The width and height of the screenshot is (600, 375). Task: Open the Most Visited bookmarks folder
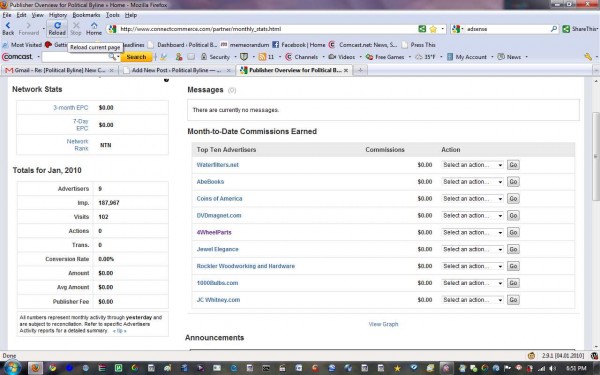[x=22, y=45]
